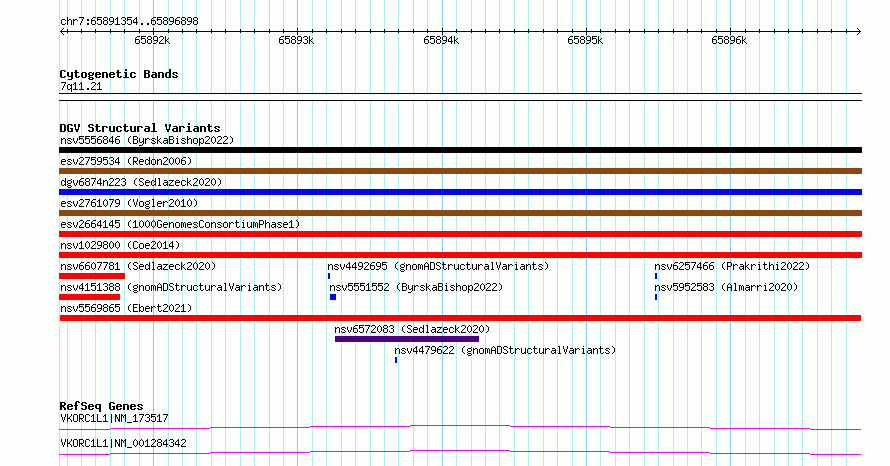Click the purple nsv6572083 variant bar

407,339
